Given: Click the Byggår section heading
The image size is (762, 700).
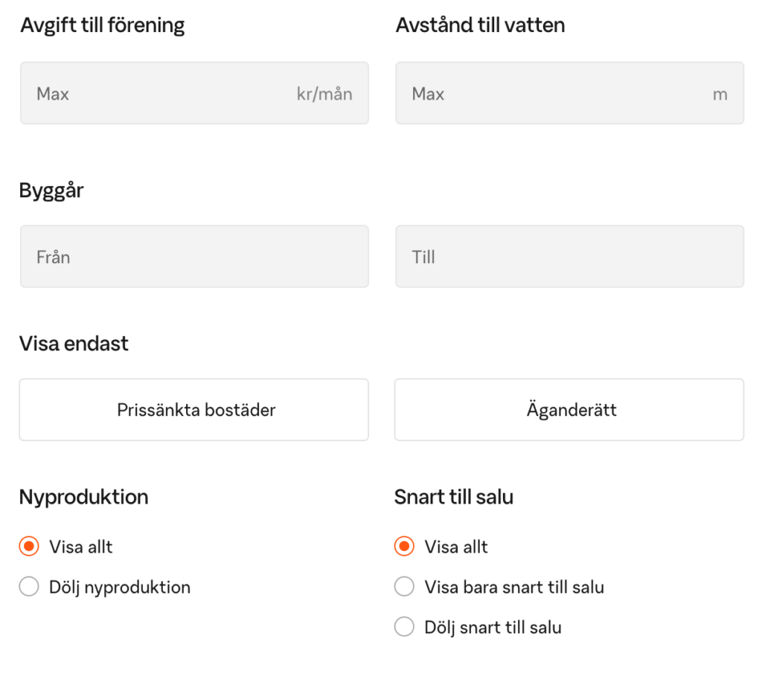Looking at the screenshot, I should click(51, 190).
